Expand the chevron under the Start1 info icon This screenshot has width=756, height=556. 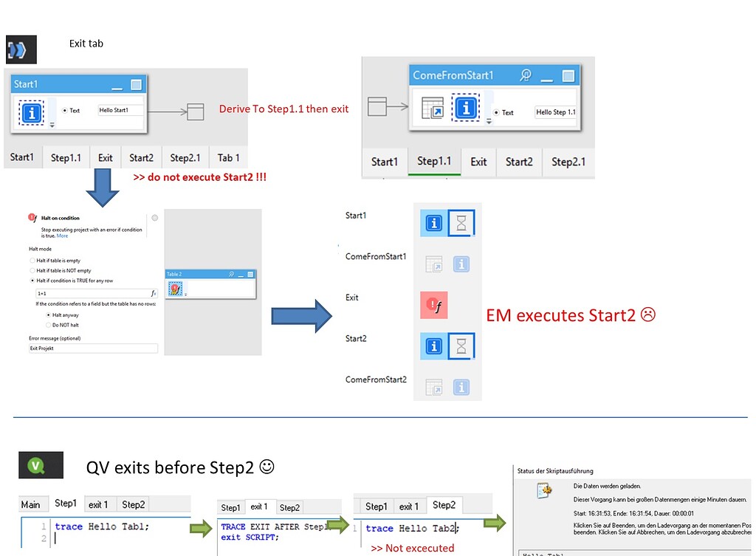tap(52, 124)
